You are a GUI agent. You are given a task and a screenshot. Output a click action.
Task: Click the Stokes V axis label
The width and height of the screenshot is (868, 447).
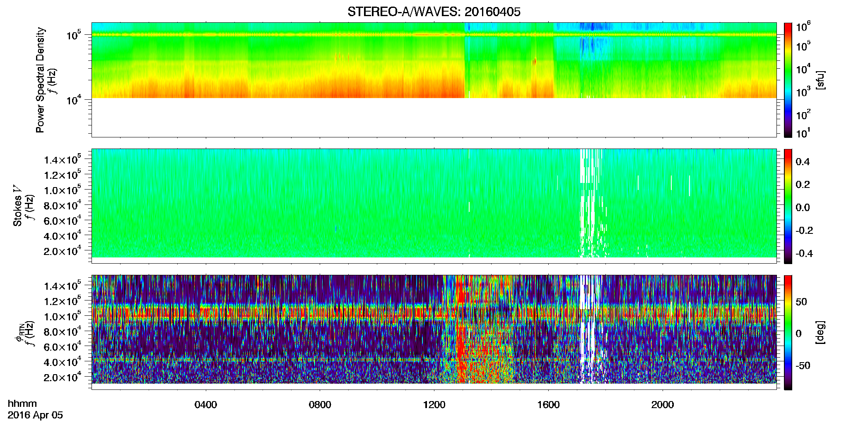(17, 206)
